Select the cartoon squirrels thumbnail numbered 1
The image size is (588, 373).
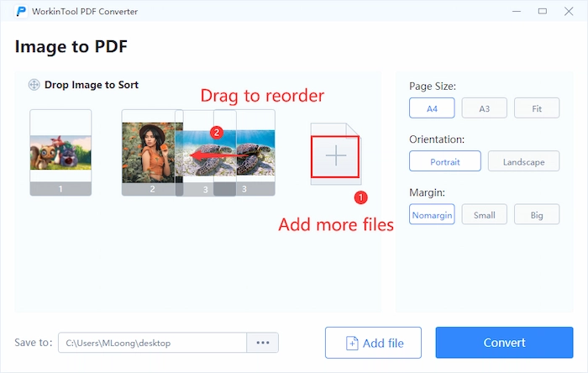[60, 152]
